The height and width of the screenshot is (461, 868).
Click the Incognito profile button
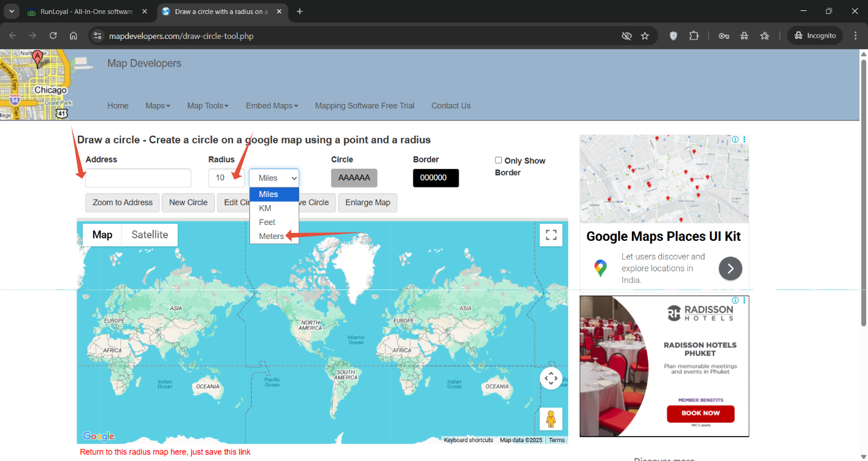coord(815,36)
